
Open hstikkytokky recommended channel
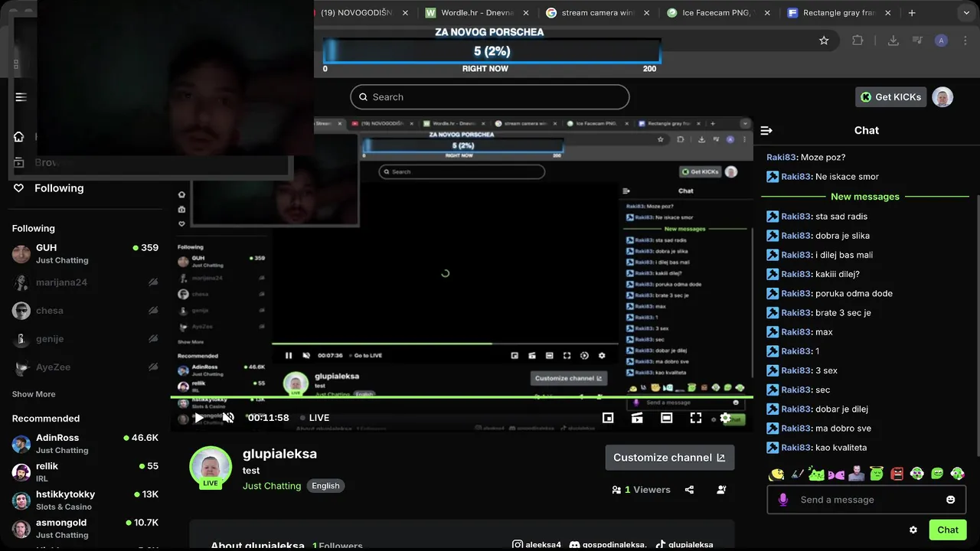click(85, 500)
